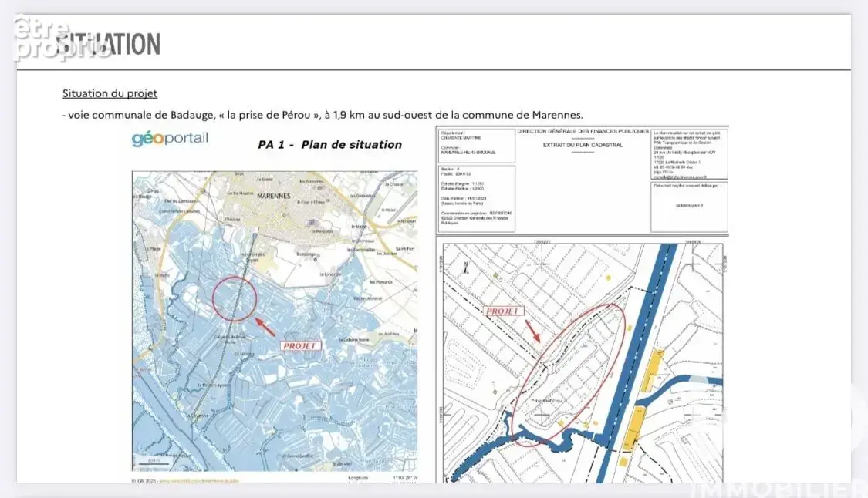Click the red PROJET label on the cadastral plan

503,311
